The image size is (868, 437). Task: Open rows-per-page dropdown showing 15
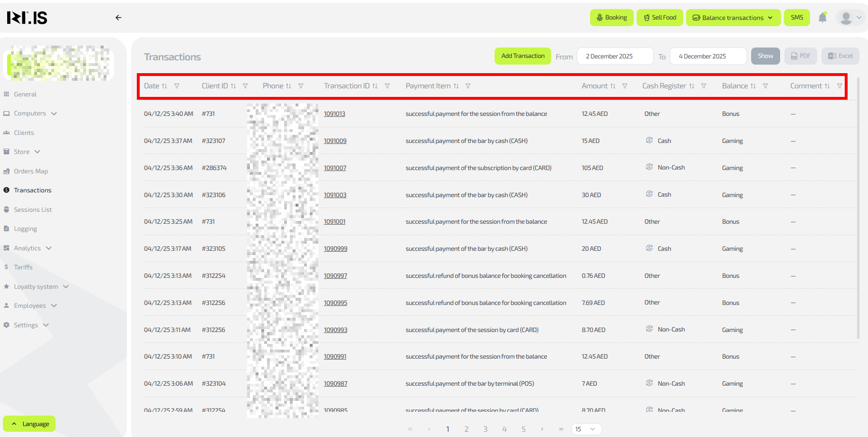[x=586, y=429]
